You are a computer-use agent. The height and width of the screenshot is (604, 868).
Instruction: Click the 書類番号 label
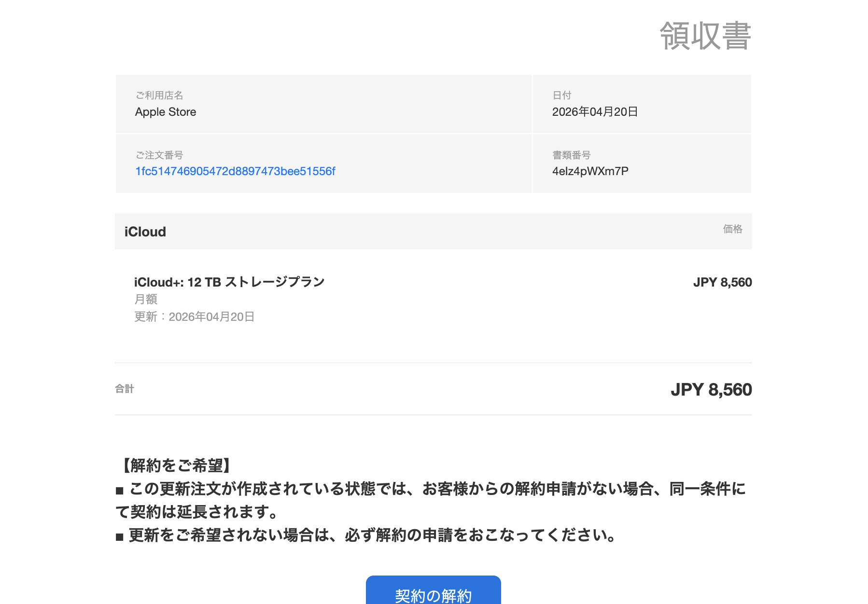[x=571, y=155]
